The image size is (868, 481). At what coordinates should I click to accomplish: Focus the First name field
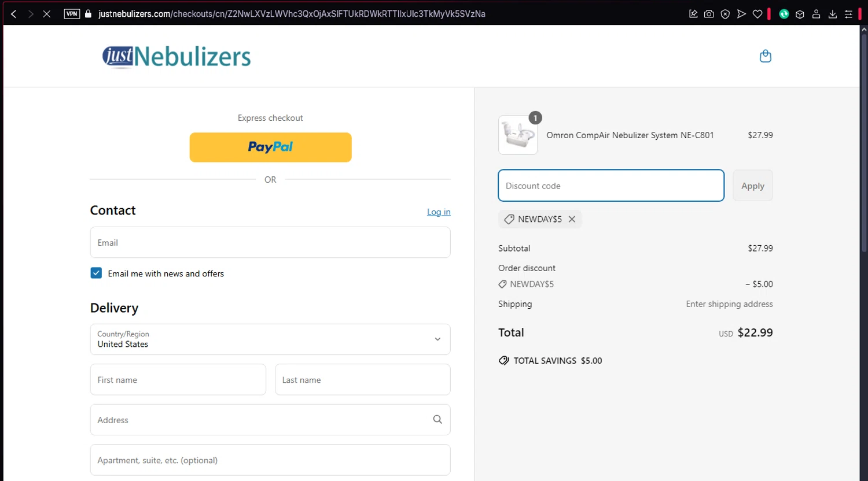178,380
